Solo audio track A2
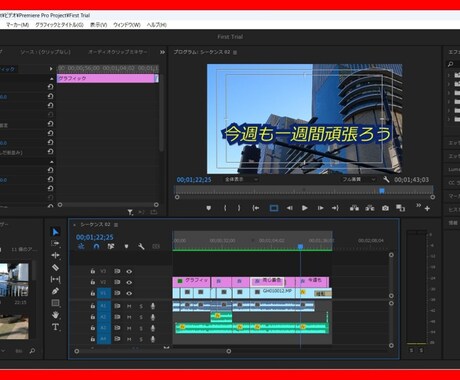The height and width of the screenshot is (380, 460). [141, 317]
